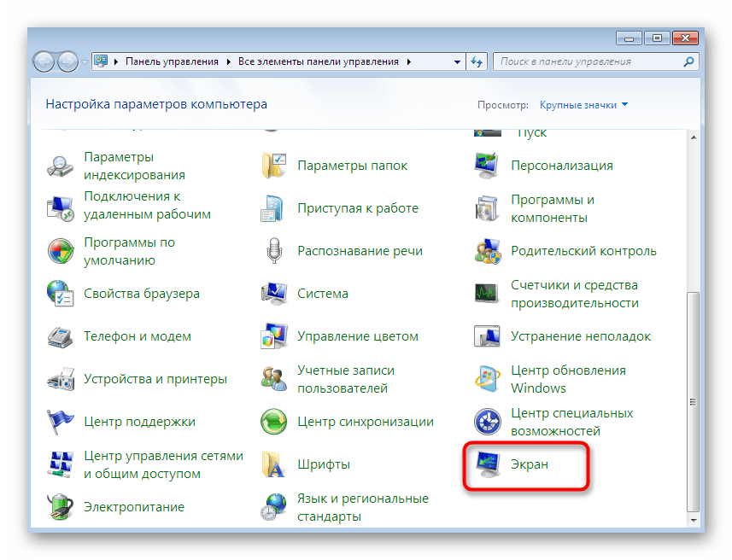
Task: Open Устранение неполадок link text
Action: [581, 336]
